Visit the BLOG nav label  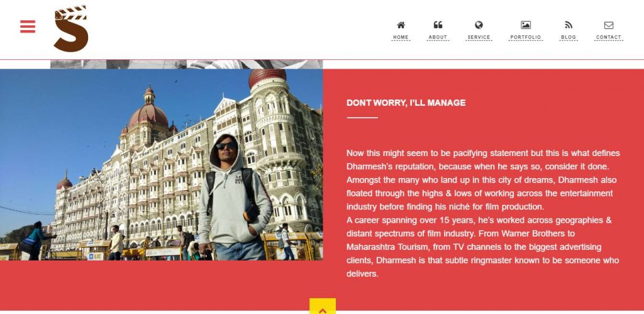(x=569, y=37)
